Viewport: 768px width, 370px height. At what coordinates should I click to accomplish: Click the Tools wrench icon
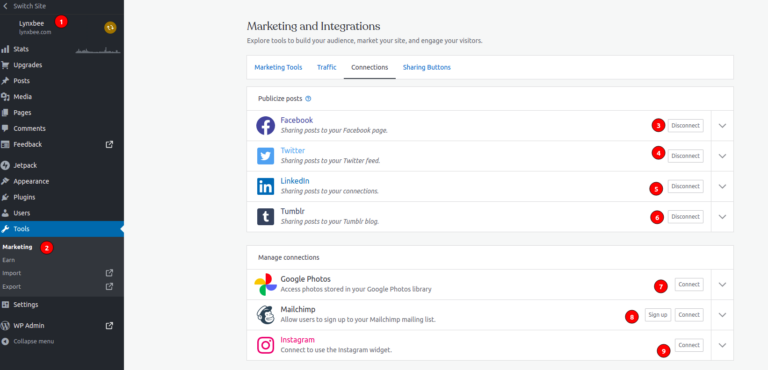[x=5, y=229]
